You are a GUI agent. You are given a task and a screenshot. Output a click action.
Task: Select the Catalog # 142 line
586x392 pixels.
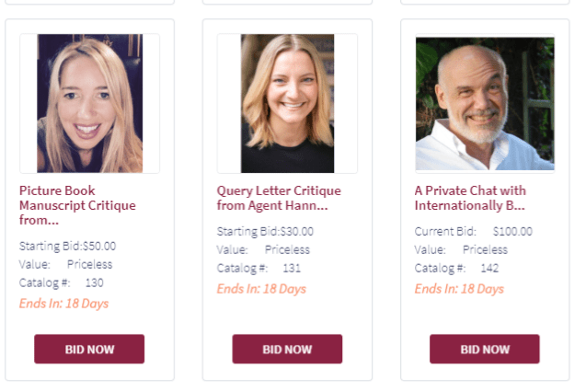point(456,268)
